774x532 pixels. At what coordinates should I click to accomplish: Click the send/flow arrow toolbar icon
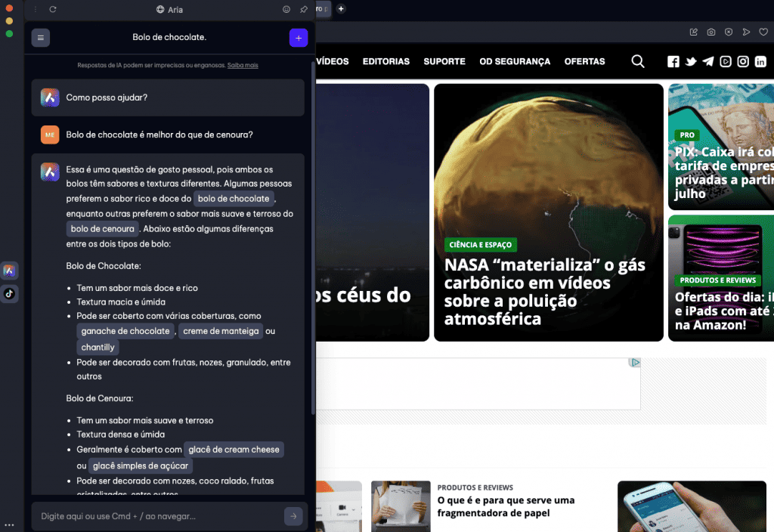click(746, 32)
